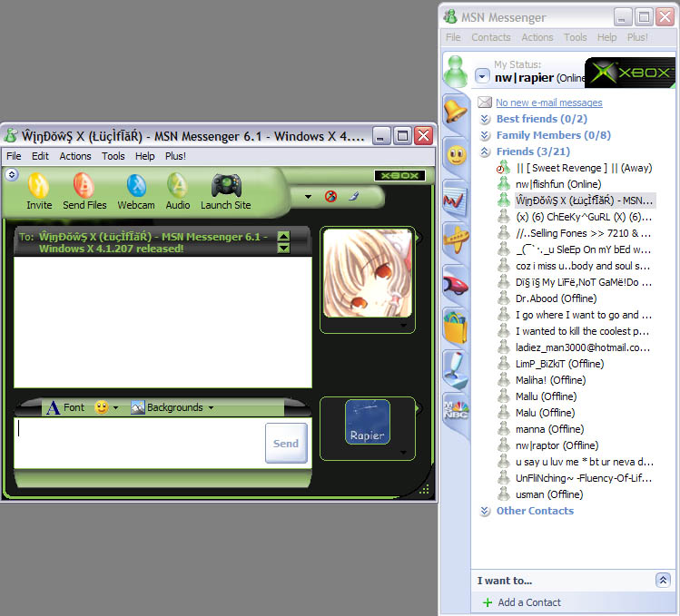Open Plus! menu in MSN Messenger window
The image size is (680, 616).
coord(637,37)
